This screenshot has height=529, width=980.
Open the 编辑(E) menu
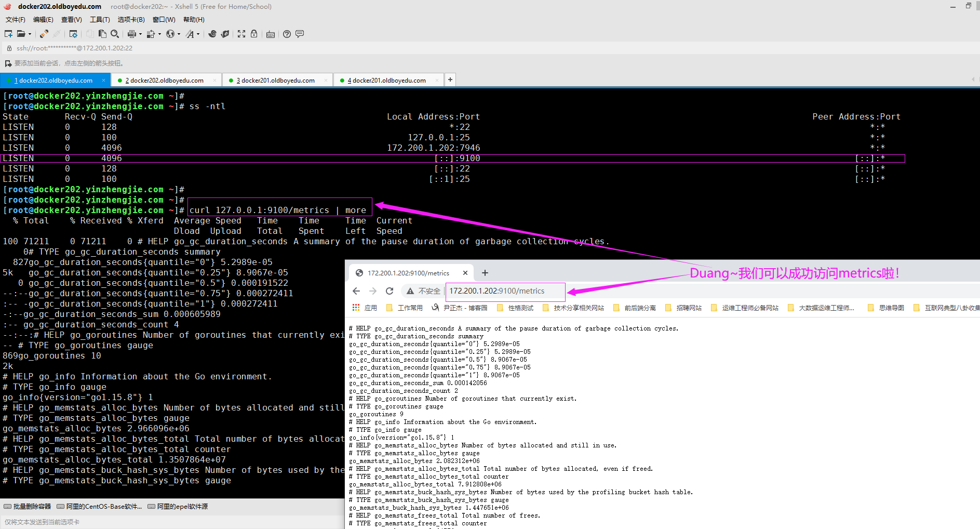pos(43,20)
